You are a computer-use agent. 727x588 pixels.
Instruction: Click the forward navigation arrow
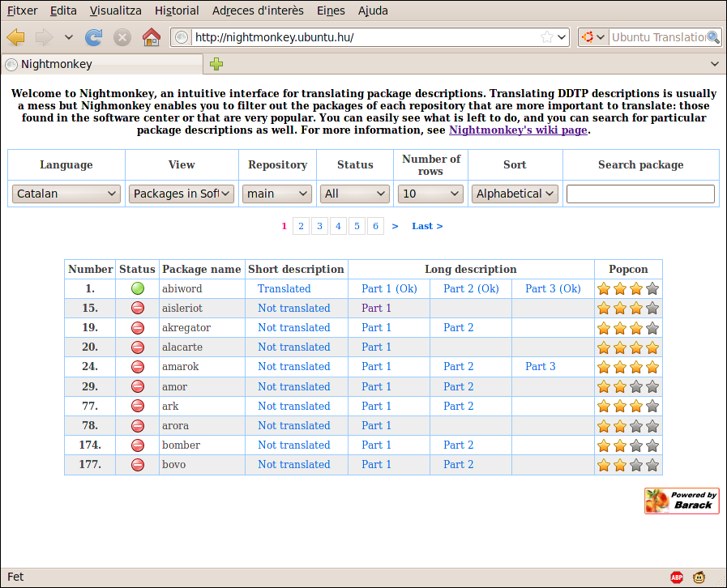click(45, 37)
